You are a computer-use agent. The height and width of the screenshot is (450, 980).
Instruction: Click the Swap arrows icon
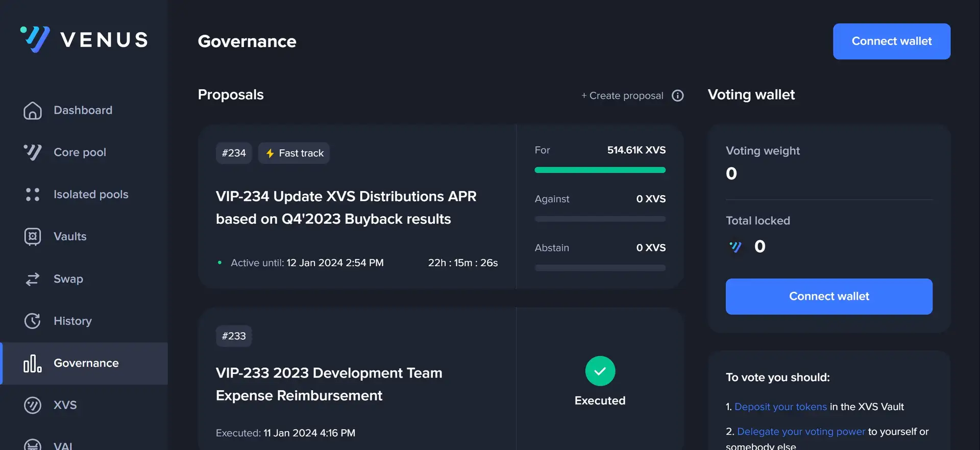pos(33,279)
